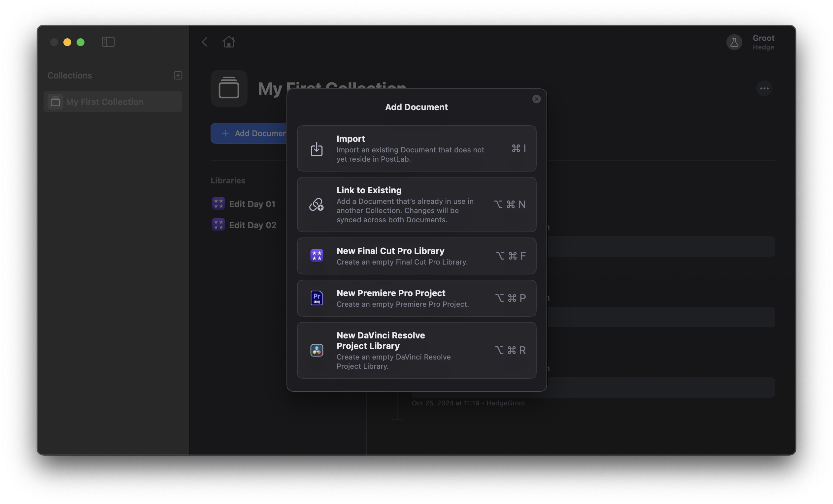Select the Link to Existing option
This screenshot has width=833, height=504.
pos(416,205)
